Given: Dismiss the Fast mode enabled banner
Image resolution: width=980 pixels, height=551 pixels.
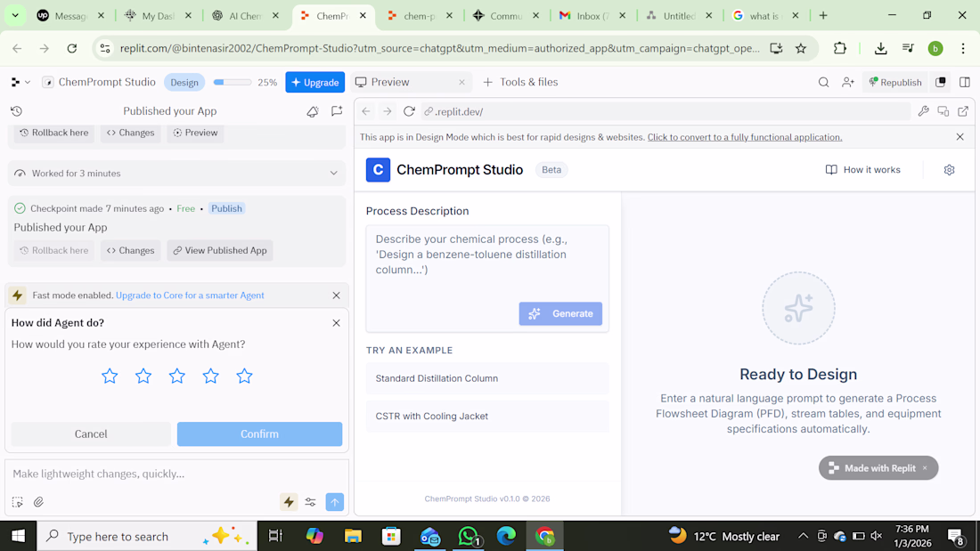Looking at the screenshot, I should 336,296.
